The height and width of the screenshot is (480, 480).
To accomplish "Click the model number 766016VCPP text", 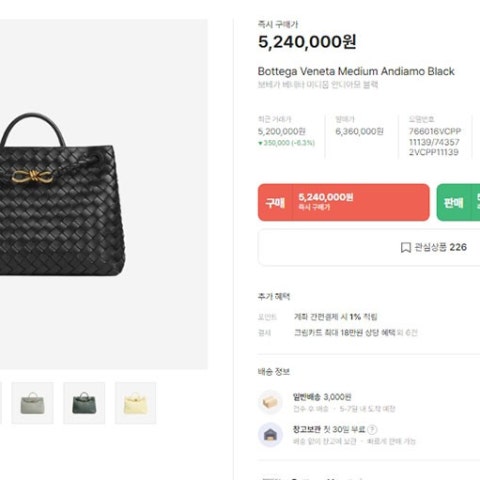I will coord(435,131).
